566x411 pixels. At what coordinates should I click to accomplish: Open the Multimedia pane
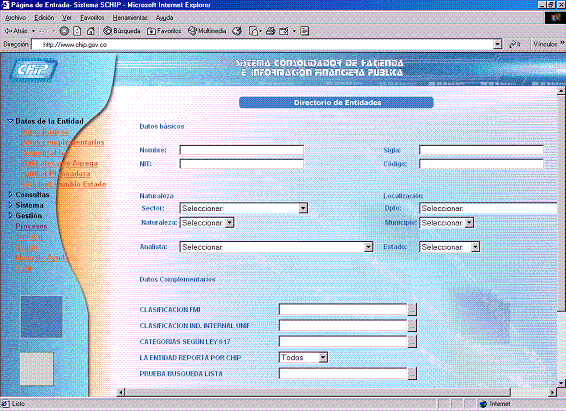(x=207, y=31)
